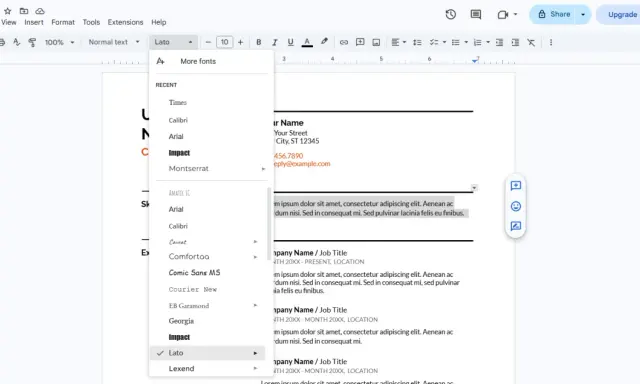Open the zoom 100% dropdown
This screenshot has height=384, width=640.
pos(60,42)
